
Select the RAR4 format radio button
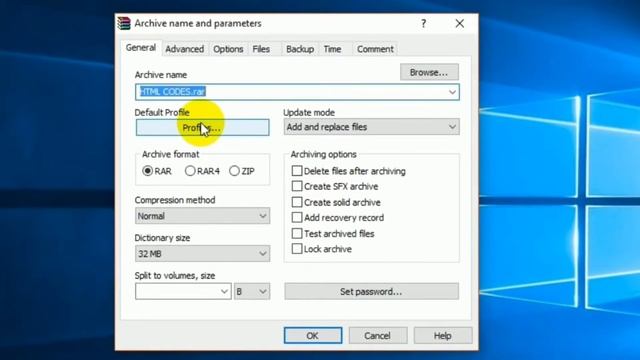pyautogui.click(x=190, y=171)
